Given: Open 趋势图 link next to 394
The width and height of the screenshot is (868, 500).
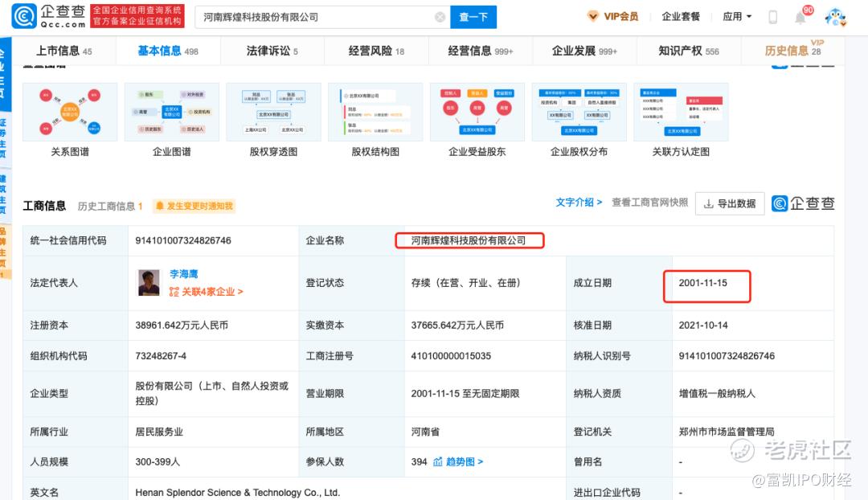Looking at the screenshot, I should click(x=458, y=461).
